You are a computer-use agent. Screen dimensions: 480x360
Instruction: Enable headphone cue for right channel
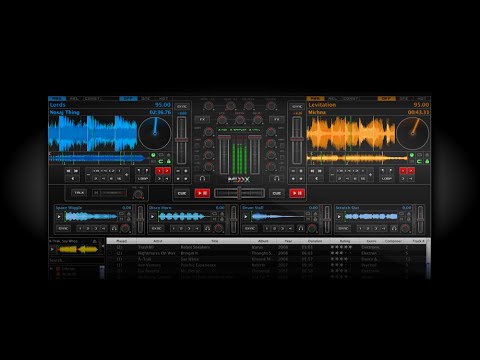pos(277,179)
